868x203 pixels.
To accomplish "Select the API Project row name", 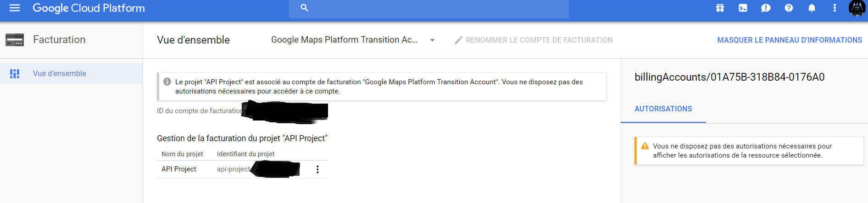I will tap(179, 169).
